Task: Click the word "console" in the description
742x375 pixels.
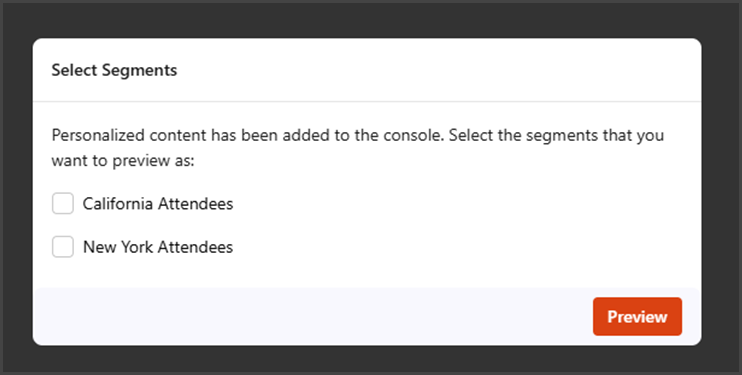Action: click(413, 135)
